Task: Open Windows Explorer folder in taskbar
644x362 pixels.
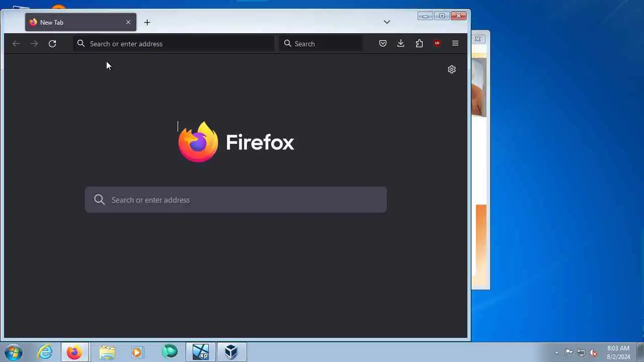Action: (107, 352)
